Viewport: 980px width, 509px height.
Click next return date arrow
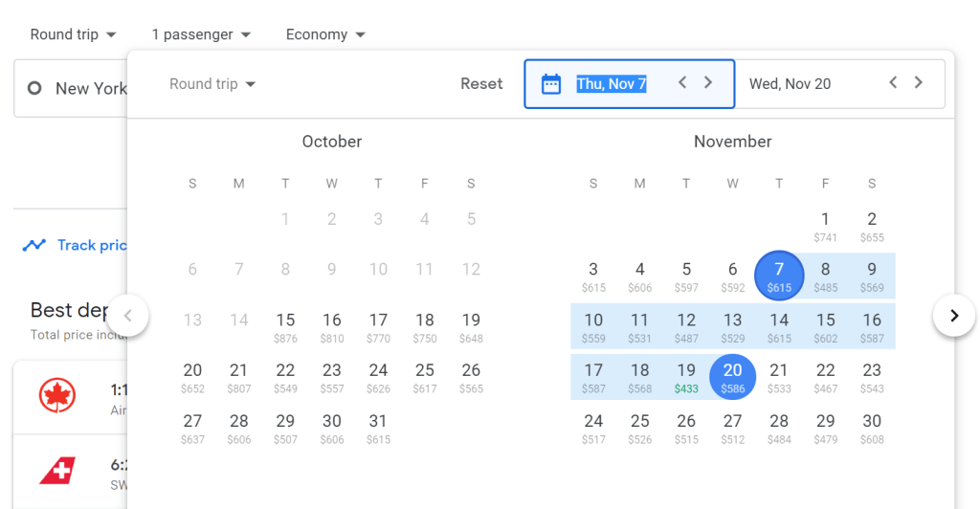tap(919, 83)
